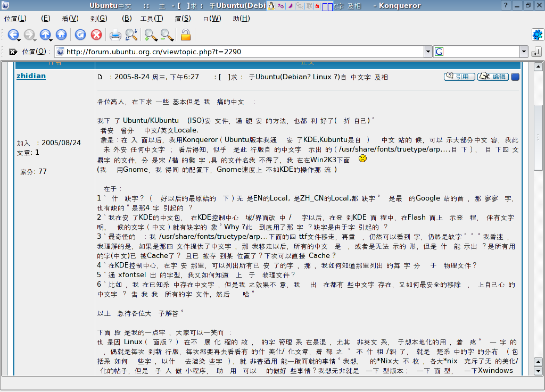The image size is (545, 392).
Task: Zoom in with the plus magnifier
Action: [150, 35]
